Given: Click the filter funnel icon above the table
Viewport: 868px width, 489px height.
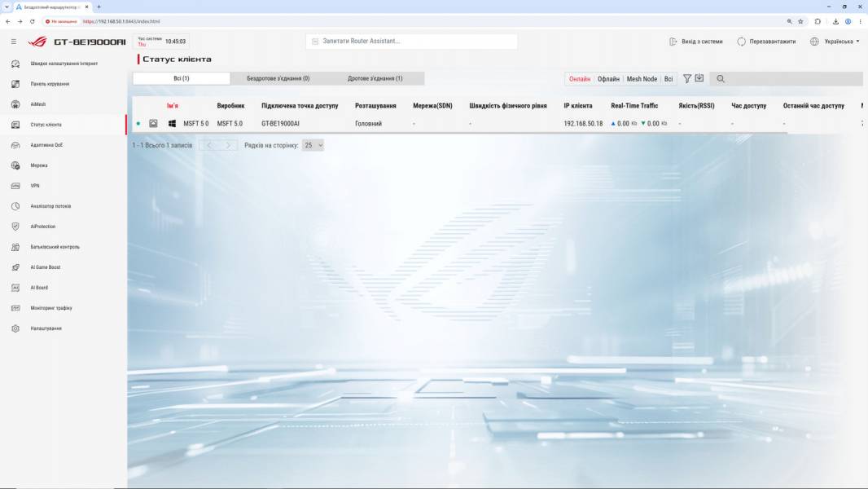Looking at the screenshot, I should pyautogui.click(x=687, y=78).
